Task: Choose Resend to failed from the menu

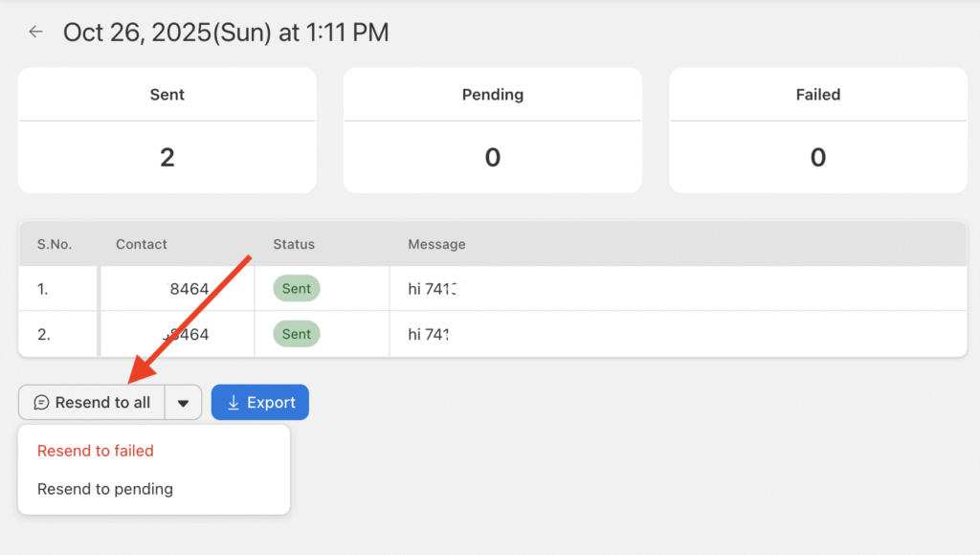Action: click(96, 451)
